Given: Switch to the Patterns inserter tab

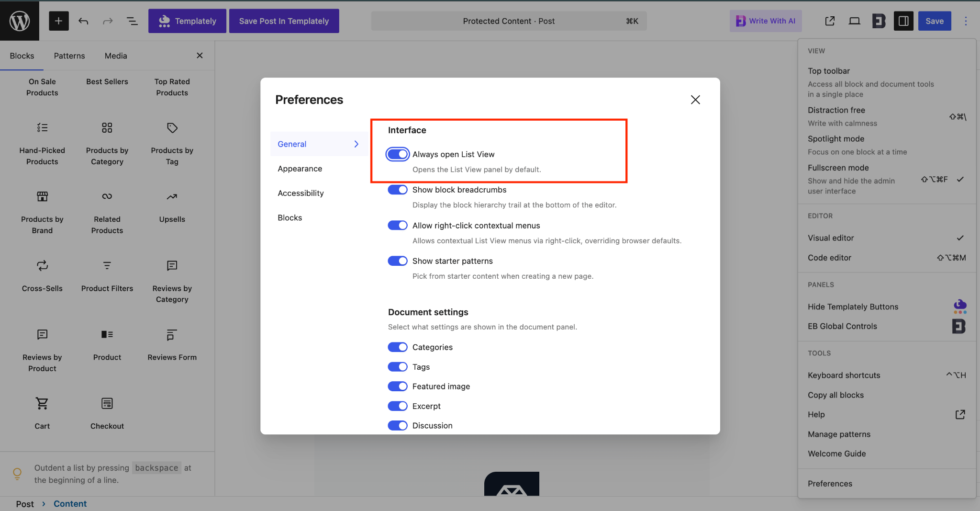Looking at the screenshot, I should point(69,56).
